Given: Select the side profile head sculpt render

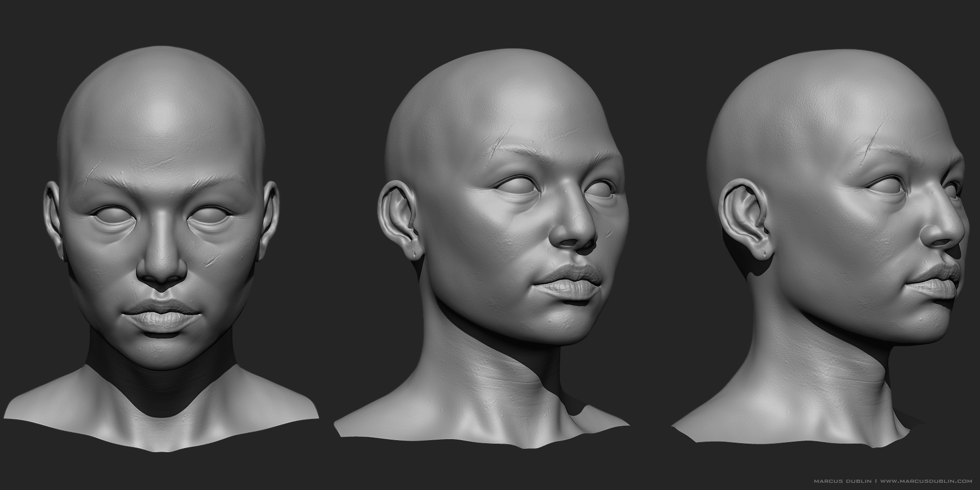Looking at the screenshot, I should pyautogui.click(x=821, y=247).
